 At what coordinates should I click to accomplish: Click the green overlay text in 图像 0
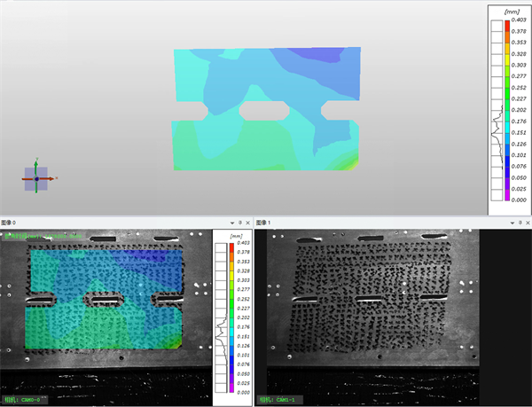[x=44, y=236]
